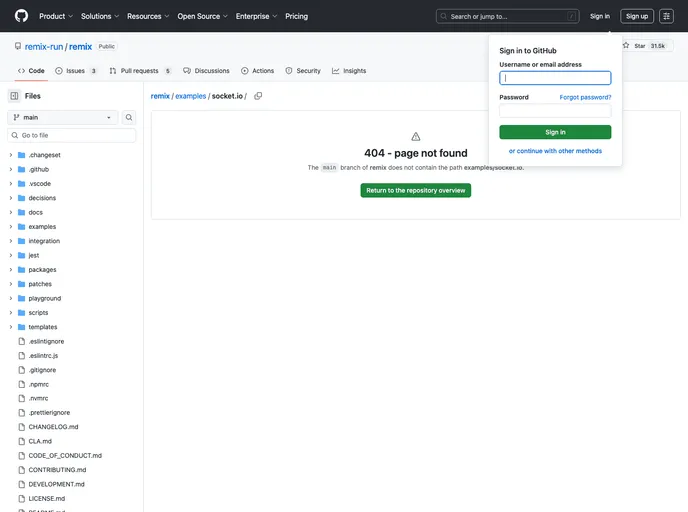Viewport: 688px width, 512px height.
Task: Expand the .github folder chevron
Action: pyautogui.click(x=11, y=169)
